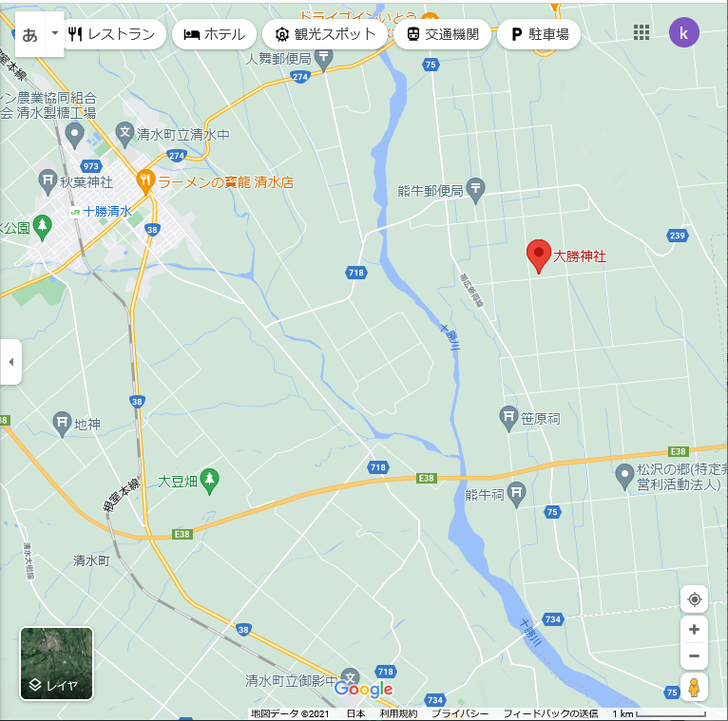
Task: Expand the collapsed side panel arrow
Action: [x=11, y=362]
